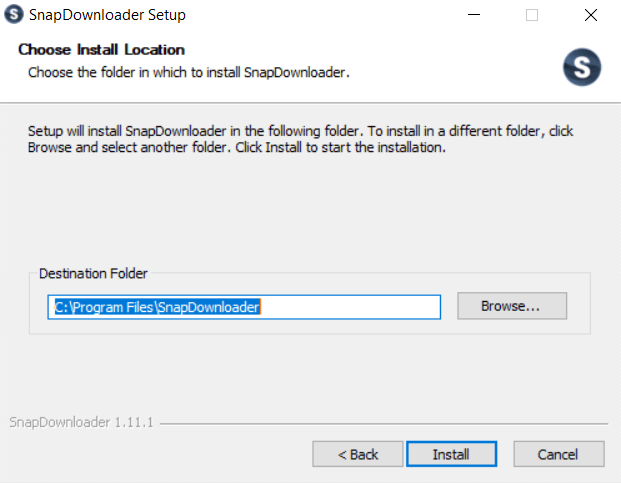Start installation with the Install button
Viewport: 621px width, 483px height.
450,454
